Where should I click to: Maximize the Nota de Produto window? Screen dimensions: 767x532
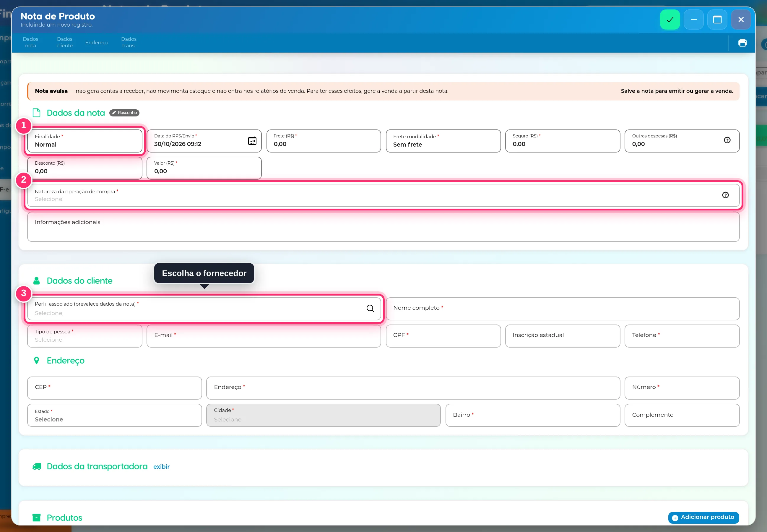717,20
